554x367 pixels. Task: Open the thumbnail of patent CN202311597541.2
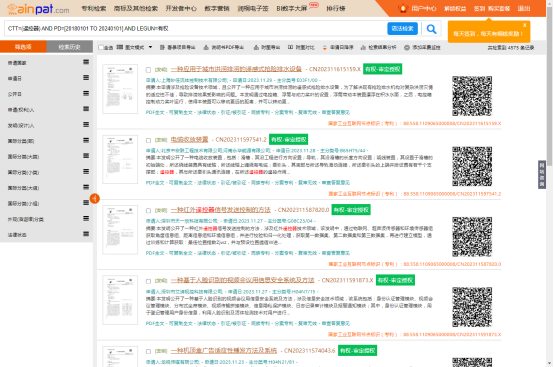(120, 159)
